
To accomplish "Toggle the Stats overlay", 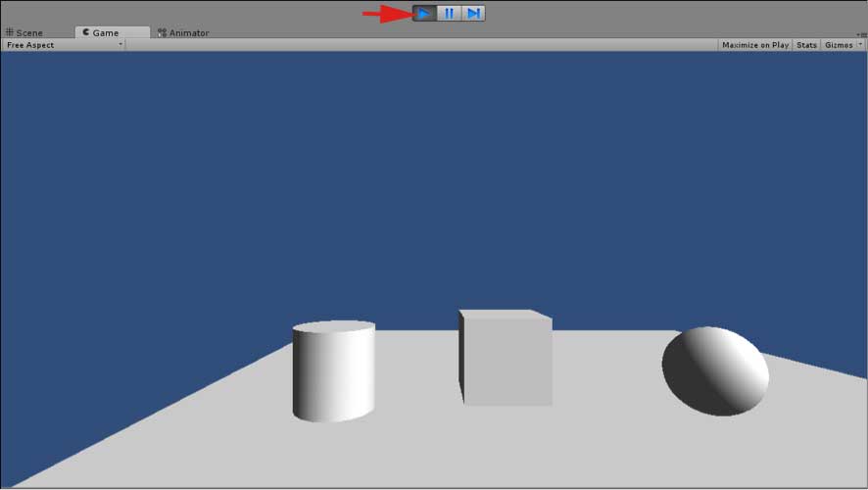I will (x=806, y=45).
